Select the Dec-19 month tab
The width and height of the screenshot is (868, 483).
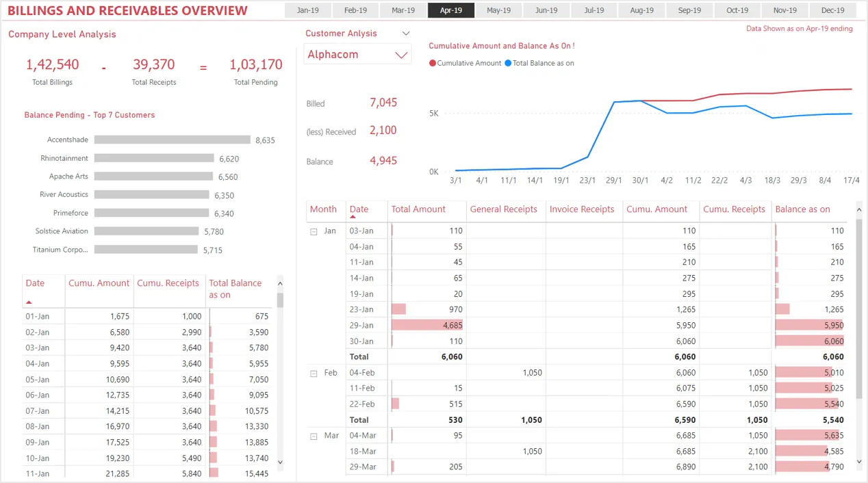pos(832,10)
